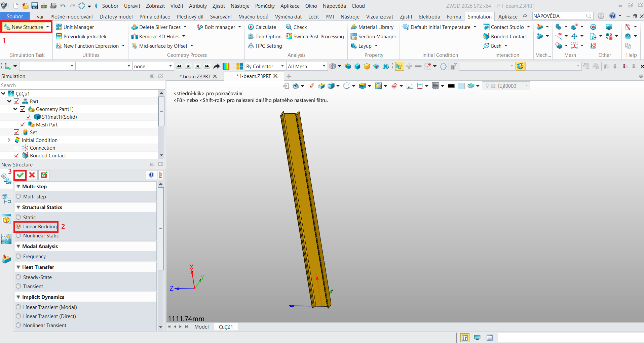
Task: Click the Bolt manager tool
Action: pyautogui.click(x=216, y=27)
